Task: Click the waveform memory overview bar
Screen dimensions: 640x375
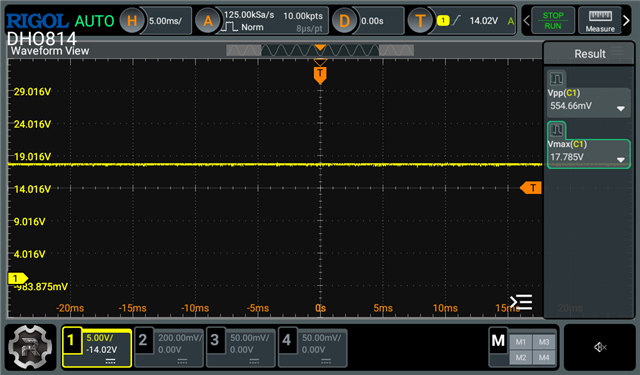Action: pyautogui.click(x=320, y=50)
